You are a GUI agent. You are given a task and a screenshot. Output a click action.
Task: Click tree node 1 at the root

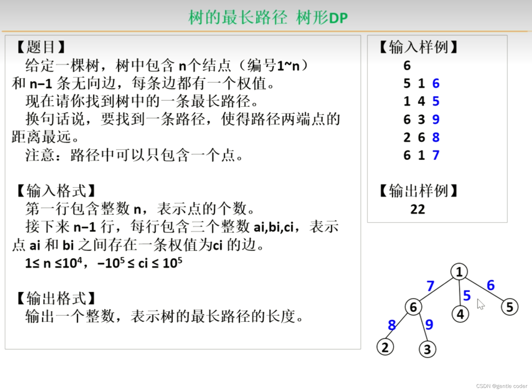(x=459, y=272)
